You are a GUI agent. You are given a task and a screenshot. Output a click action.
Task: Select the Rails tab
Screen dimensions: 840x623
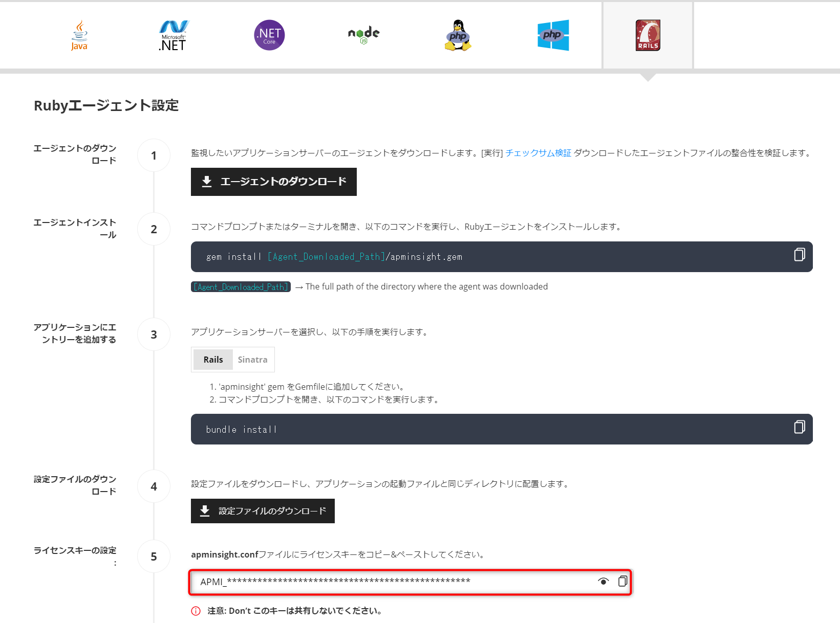pyautogui.click(x=212, y=359)
